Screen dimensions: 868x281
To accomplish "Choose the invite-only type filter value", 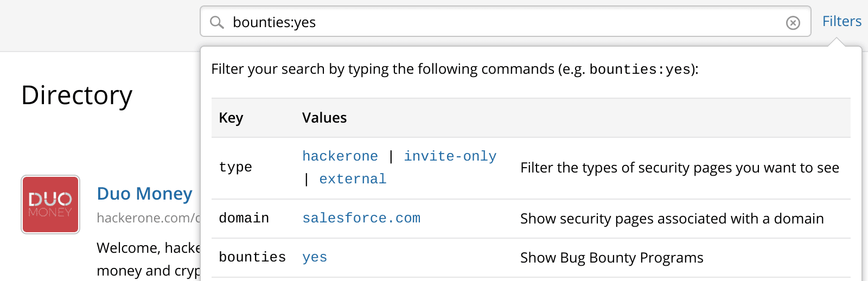I will (450, 156).
